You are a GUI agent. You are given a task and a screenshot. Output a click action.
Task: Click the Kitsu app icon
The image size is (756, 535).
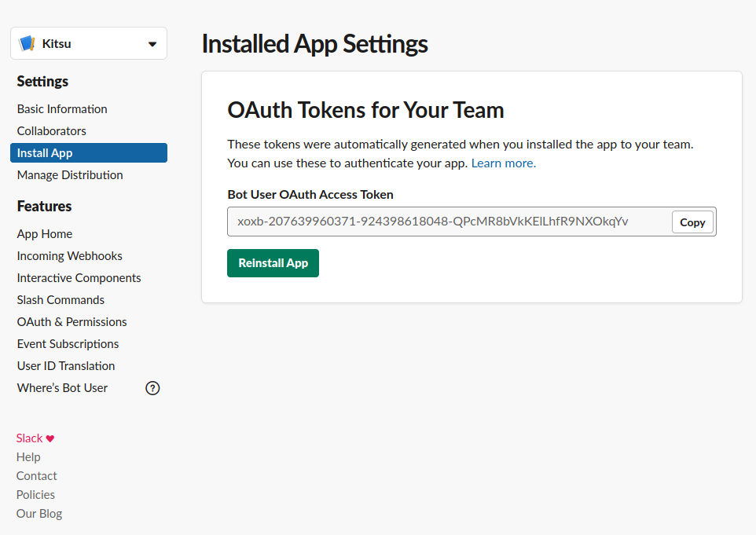[x=28, y=43]
